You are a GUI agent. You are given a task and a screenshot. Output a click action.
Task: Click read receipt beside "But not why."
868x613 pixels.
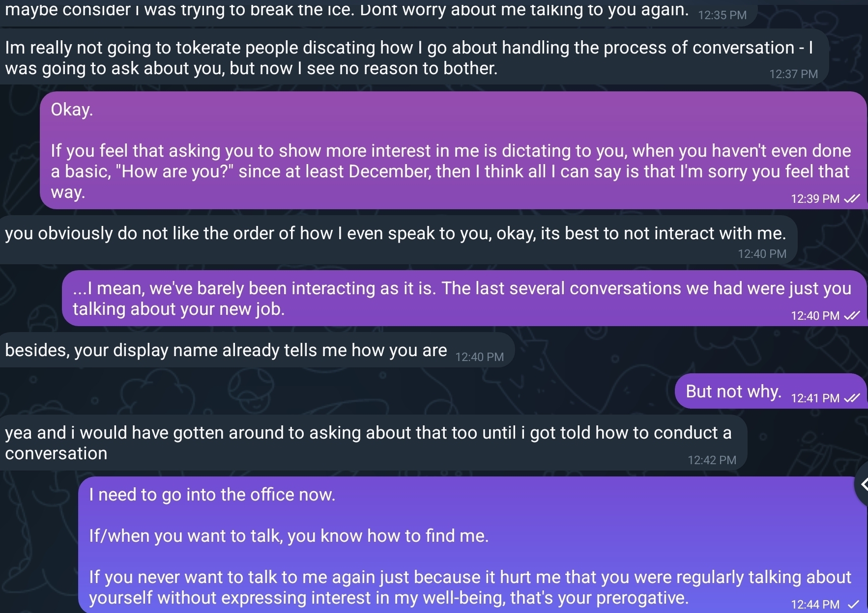[x=852, y=398]
